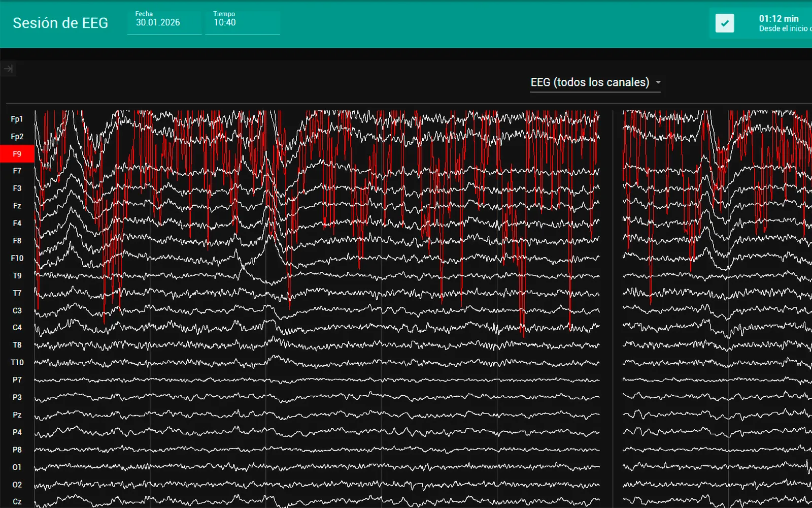The height and width of the screenshot is (508, 812).
Task: Select the F4 channel label
Action: (17, 223)
